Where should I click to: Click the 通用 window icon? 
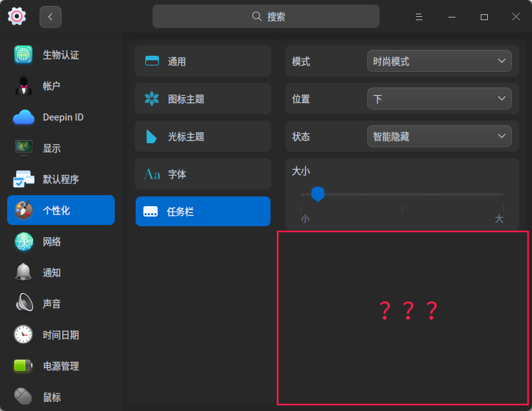[x=152, y=61]
